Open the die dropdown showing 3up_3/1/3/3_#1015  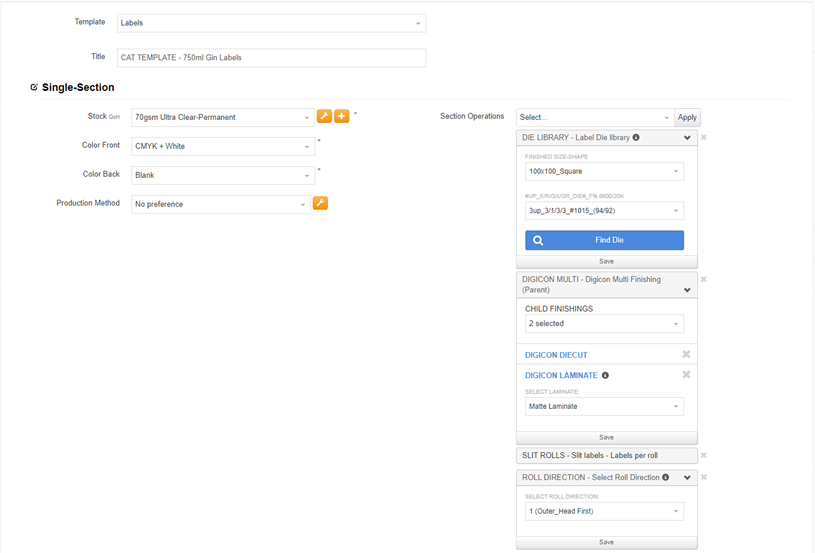[x=604, y=211]
